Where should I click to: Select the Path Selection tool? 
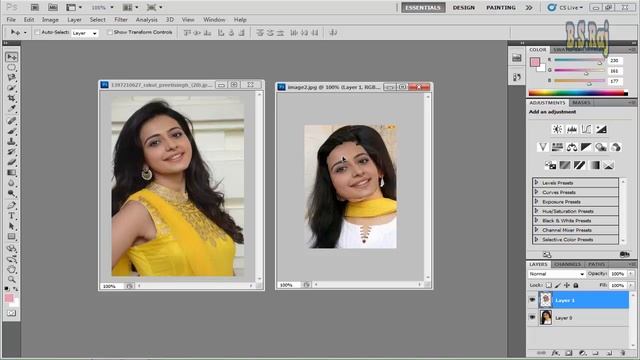pos(11,226)
